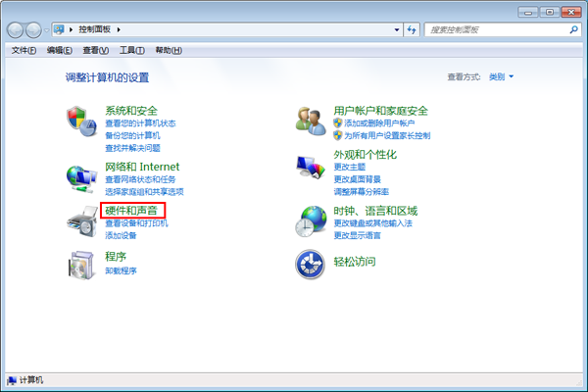Click the Programs disc box icon

pyautogui.click(x=81, y=264)
